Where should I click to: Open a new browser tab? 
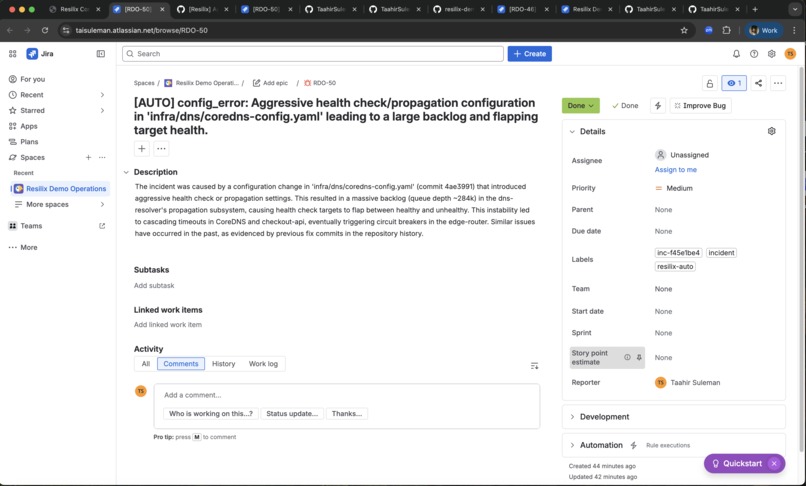click(755, 9)
